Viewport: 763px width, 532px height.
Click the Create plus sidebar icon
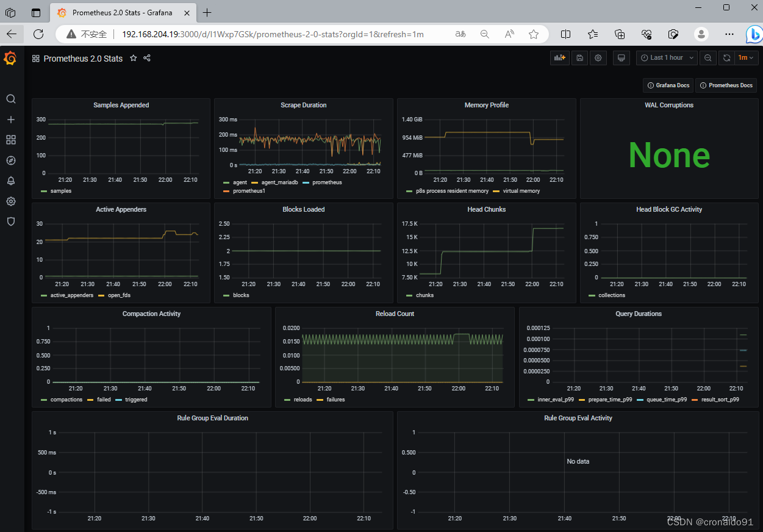11,120
